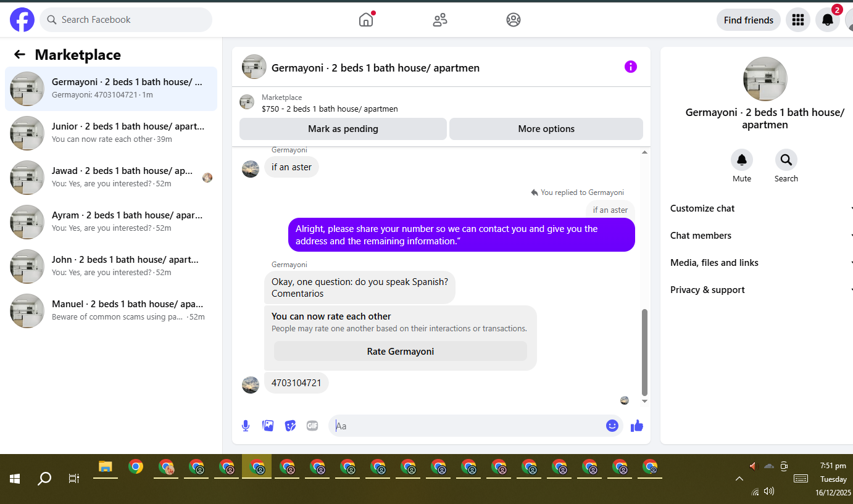Click the 4703104721 message bubble
Viewport: 853px width, 504px height.
tap(296, 382)
